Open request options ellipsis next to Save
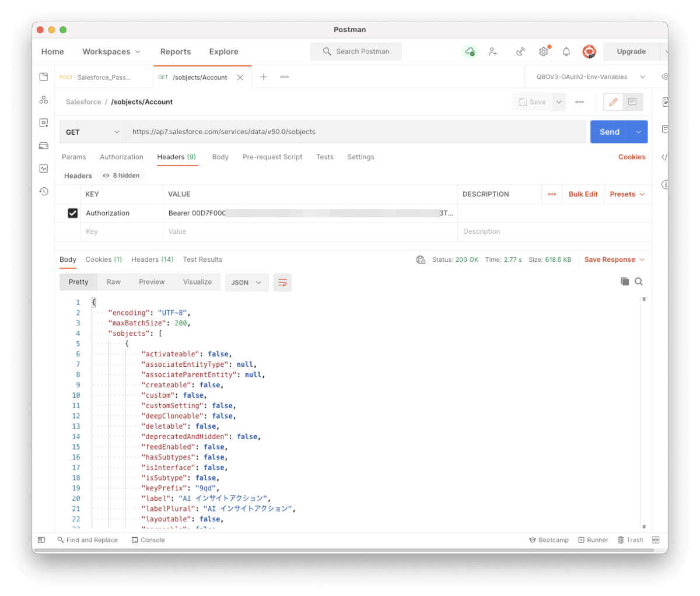 [579, 102]
